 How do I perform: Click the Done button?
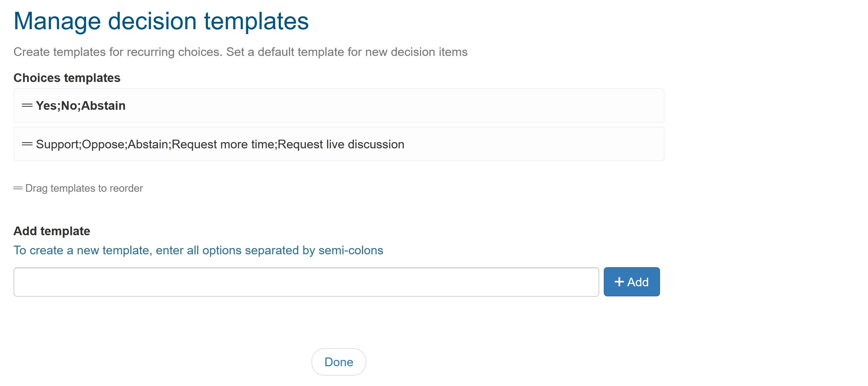coord(339,362)
